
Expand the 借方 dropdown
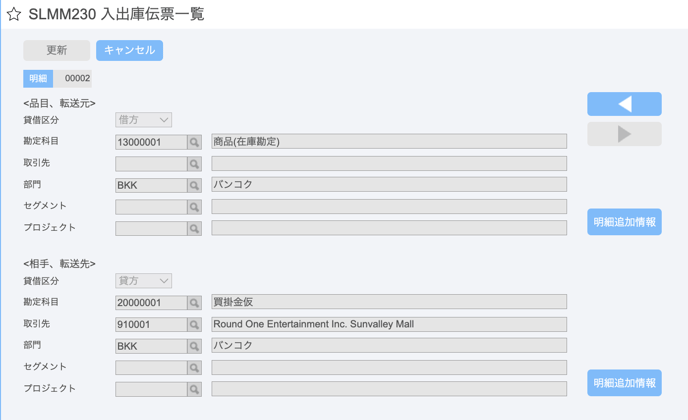point(143,120)
